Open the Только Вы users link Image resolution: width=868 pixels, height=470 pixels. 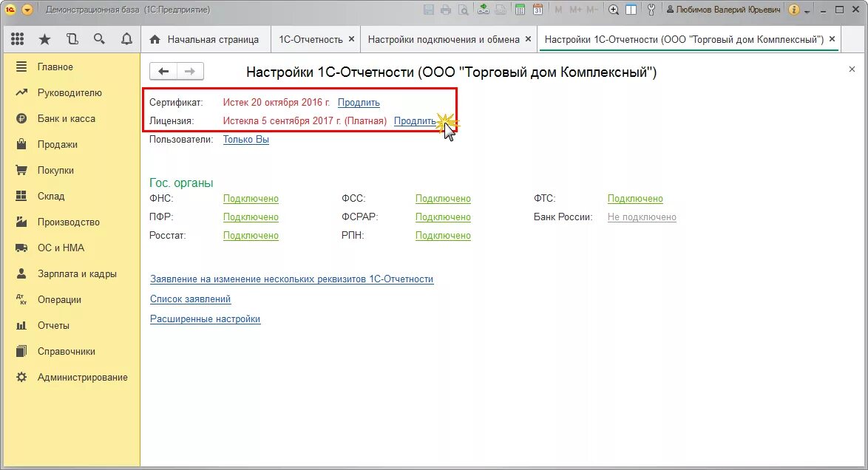point(245,140)
